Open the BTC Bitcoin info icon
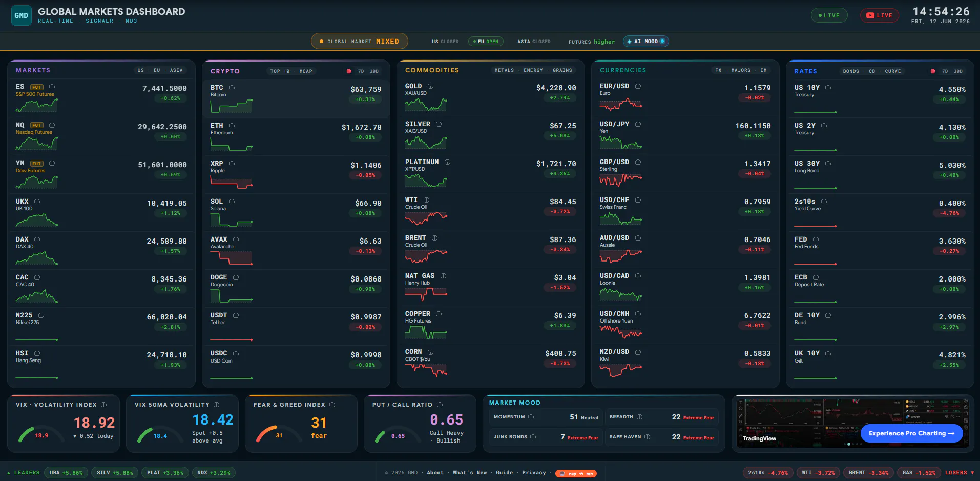The image size is (980, 481). tap(232, 88)
